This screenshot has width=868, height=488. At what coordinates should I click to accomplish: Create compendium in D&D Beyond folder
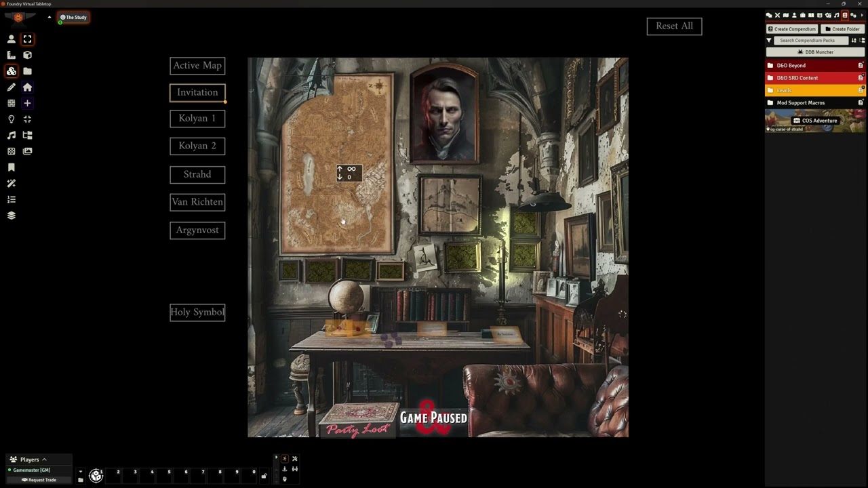(x=861, y=66)
